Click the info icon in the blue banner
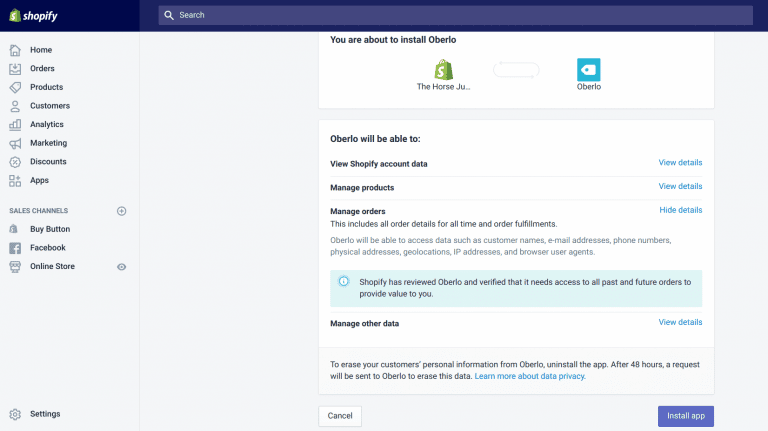Screen dimensions: 768x431 pyautogui.click(x=344, y=281)
